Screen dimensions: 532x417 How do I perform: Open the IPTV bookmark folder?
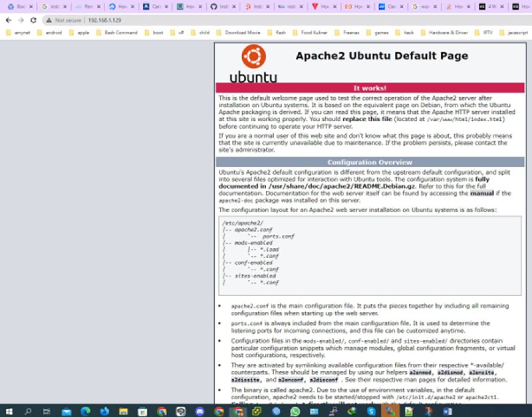484,32
